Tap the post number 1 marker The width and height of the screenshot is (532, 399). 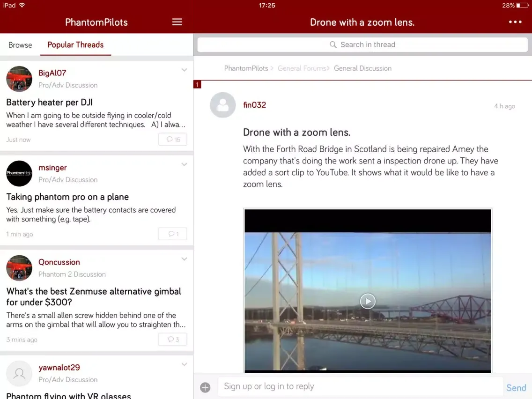tap(197, 84)
